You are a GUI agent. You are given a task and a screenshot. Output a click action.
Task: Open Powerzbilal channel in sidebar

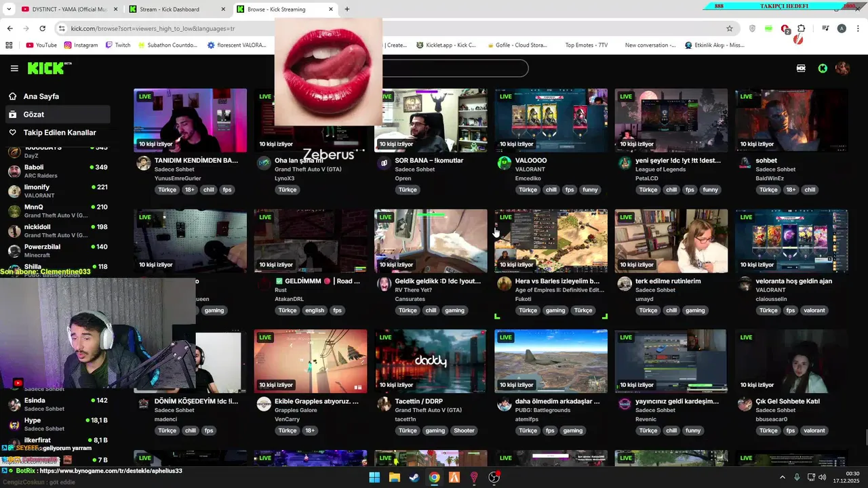click(x=57, y=251)
